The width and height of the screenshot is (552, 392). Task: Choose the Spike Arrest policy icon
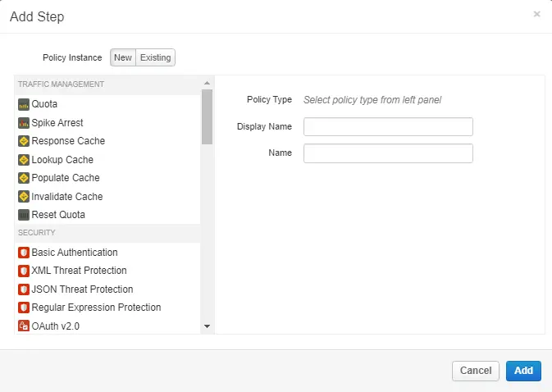click(24, 123)
